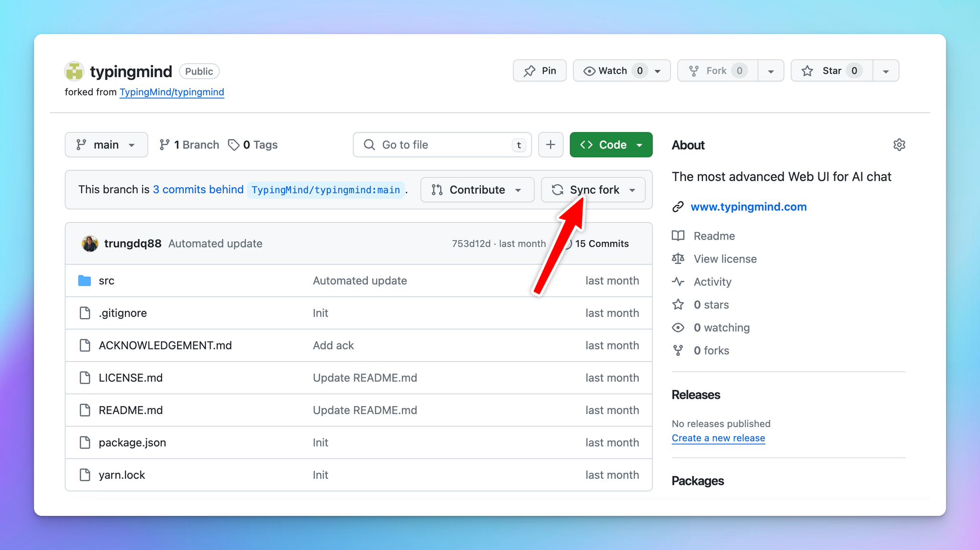This screenshot has height=550, width=980.
Task: Click the link chain icon beside website
Action: (x=678, y=207)
